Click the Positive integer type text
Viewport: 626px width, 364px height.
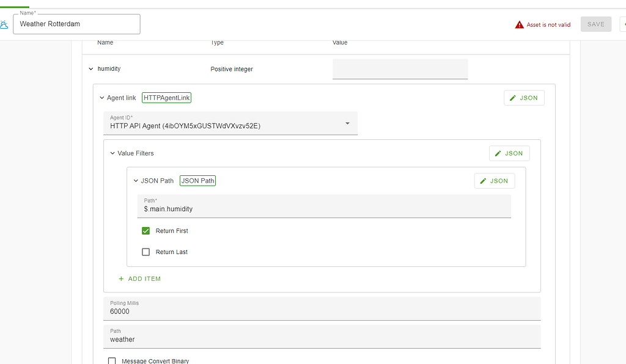point(232,69)
